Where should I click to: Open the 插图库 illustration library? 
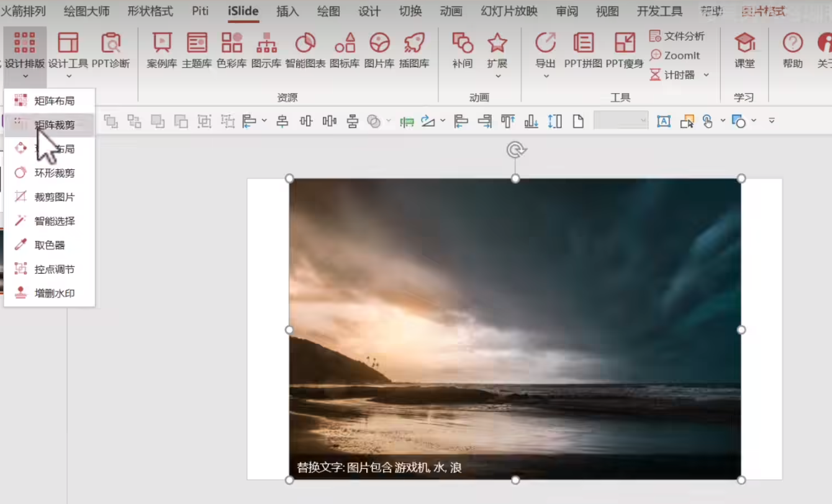tap(414, 51)
